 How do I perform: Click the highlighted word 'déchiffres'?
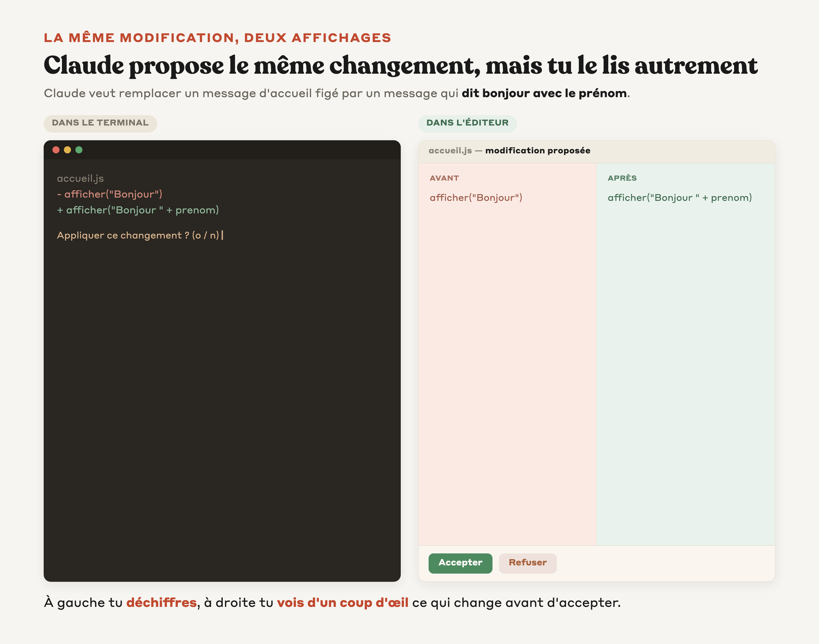tap(161, 603)
